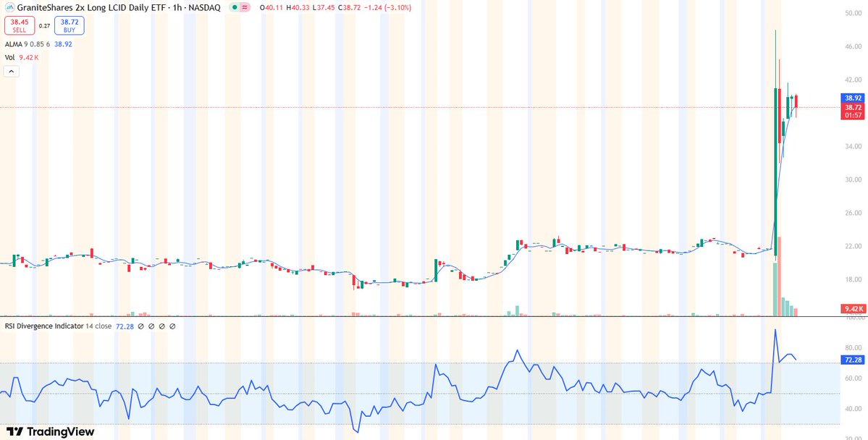Click the 34.00 price scale tick

click(x=853, y=147)
